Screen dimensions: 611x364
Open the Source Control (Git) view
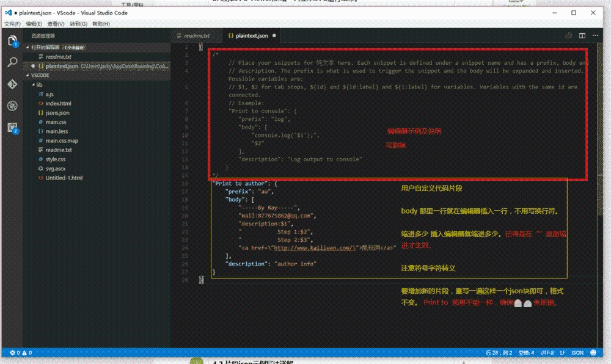click(x=12, y=84)
